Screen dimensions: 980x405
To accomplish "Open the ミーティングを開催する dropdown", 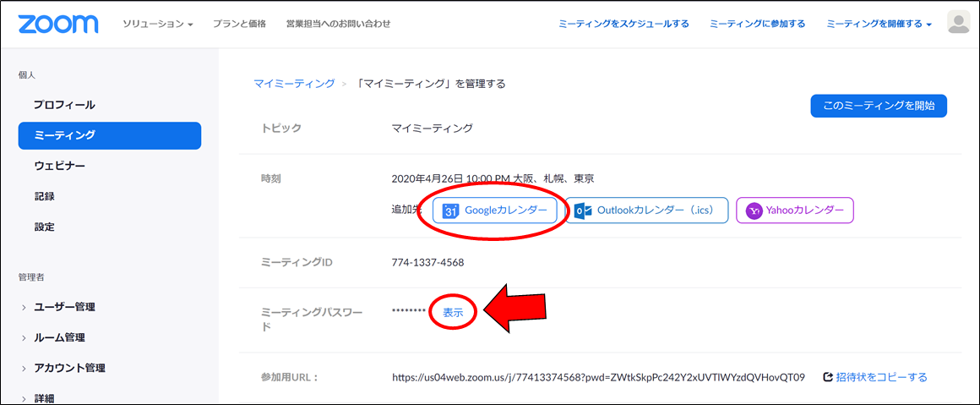I will pos(879,24).
